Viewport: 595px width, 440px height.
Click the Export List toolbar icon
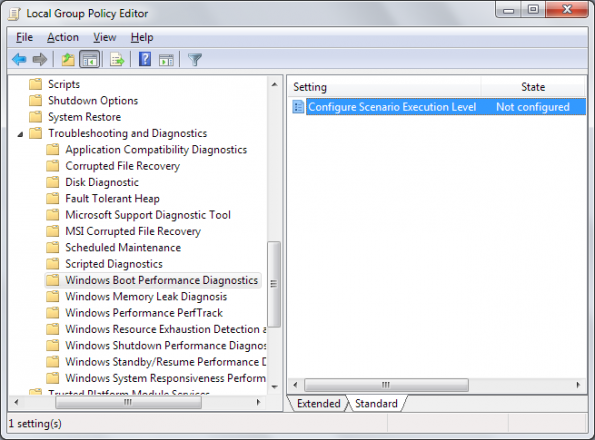[117, 60]
